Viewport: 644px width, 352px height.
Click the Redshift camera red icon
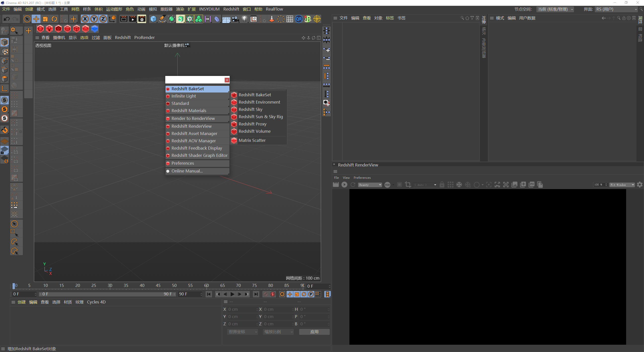pos(58,29)
